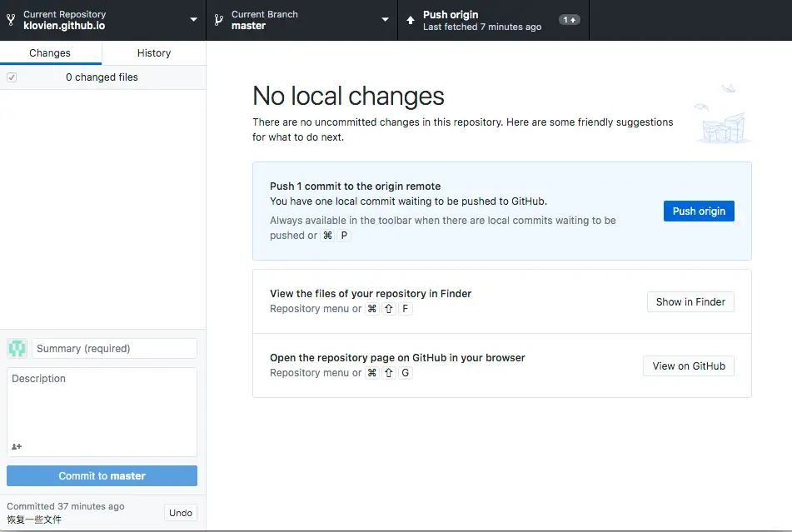Open the History tab
This screenshot has width=792, height=532.
tap(154, 53)
